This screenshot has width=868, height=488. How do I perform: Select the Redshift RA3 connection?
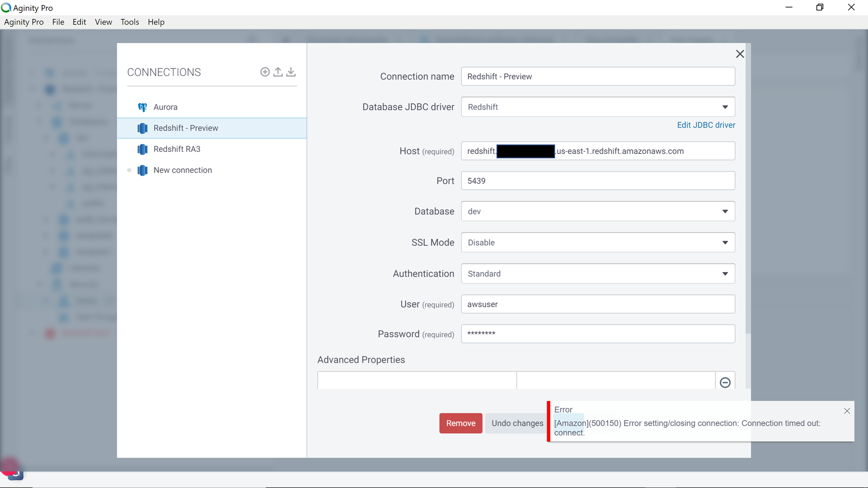177,149
